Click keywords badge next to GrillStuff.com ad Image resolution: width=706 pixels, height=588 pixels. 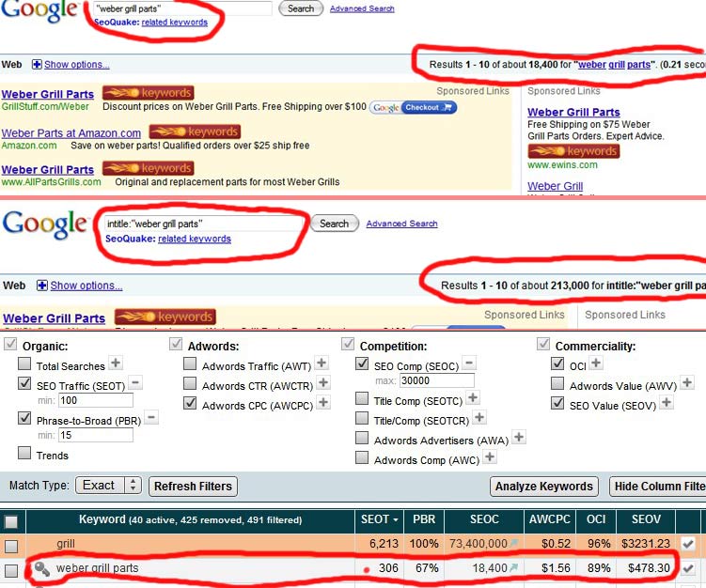tap(149, 93)
